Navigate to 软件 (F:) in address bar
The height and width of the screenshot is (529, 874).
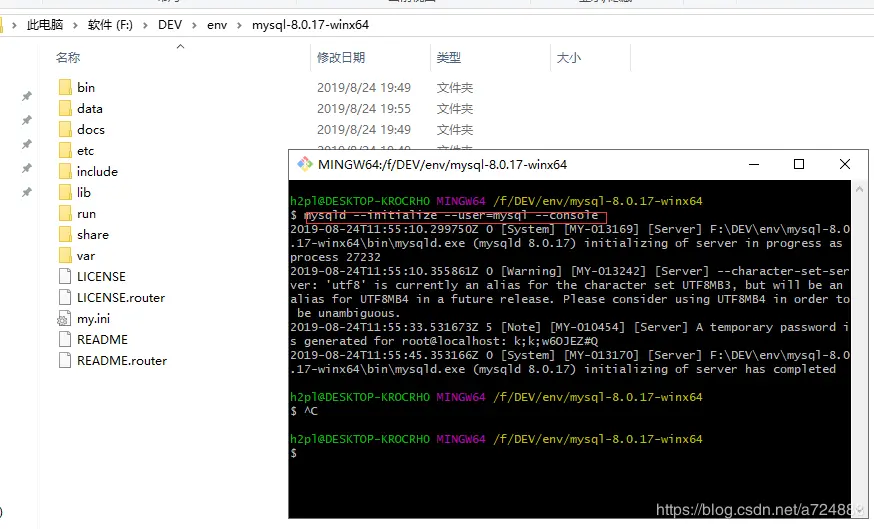point(110,25)
